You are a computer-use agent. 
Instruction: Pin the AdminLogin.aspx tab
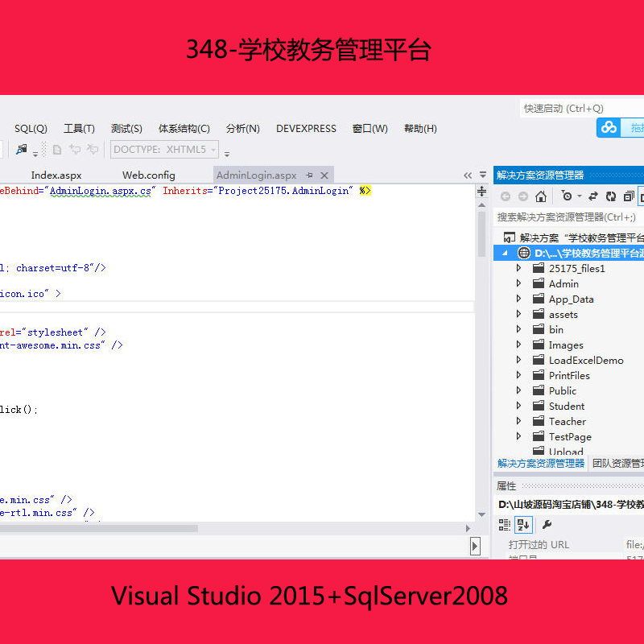[309, 175]
